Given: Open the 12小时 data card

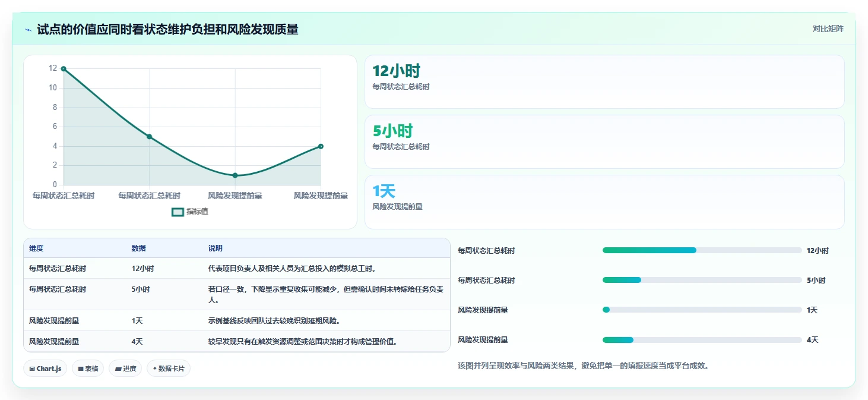Looking at the screenshot, I should click(604, 82).
